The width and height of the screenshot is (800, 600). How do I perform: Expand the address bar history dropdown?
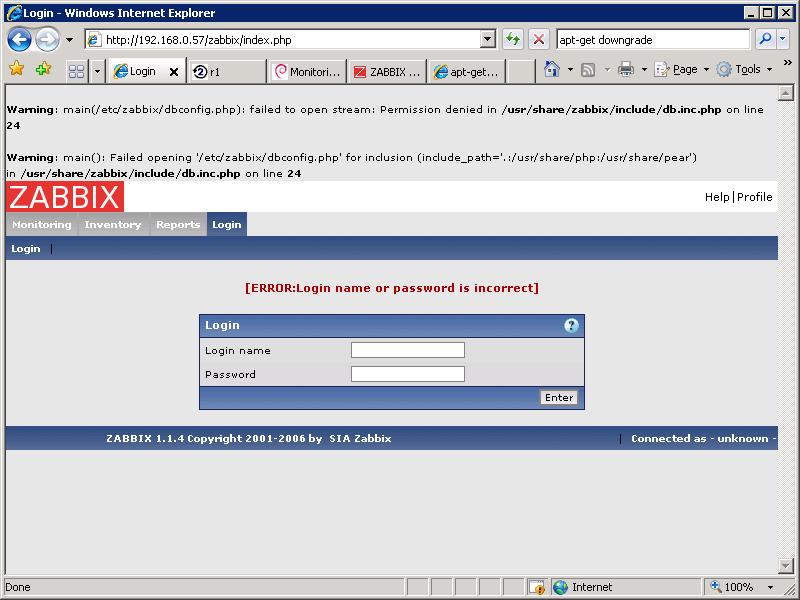(488, 39)
